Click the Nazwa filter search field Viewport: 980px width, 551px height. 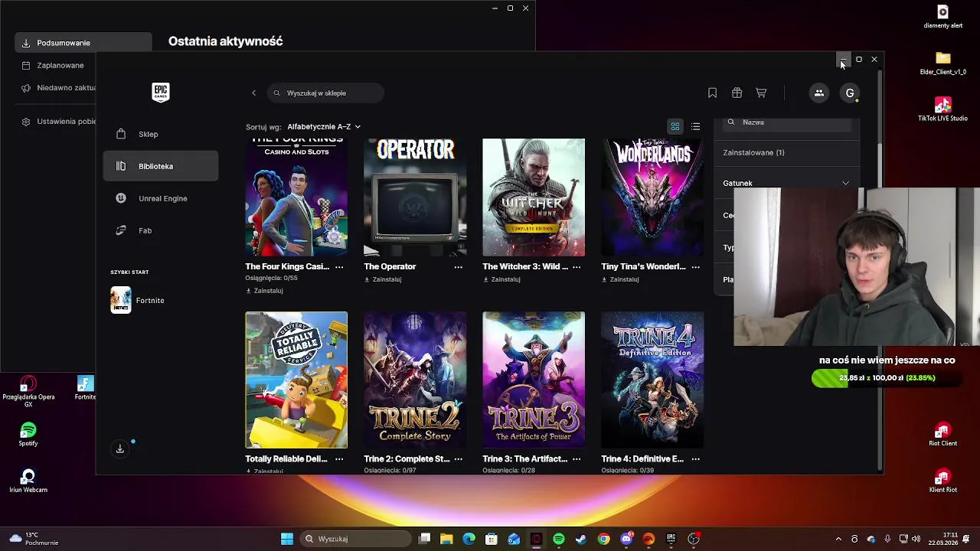786,122
